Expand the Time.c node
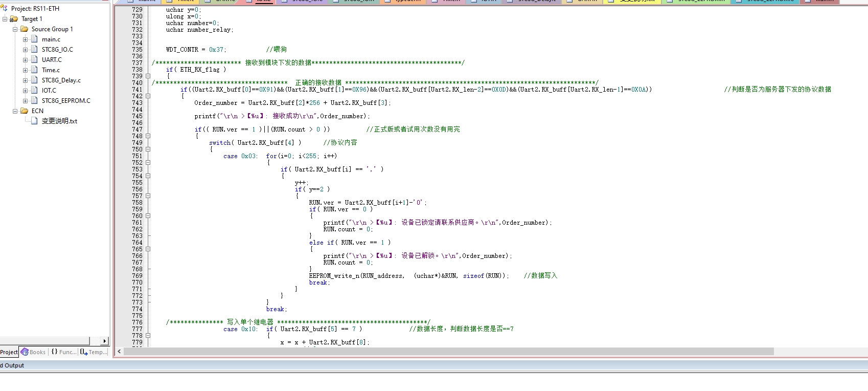Image resolution: width=868 pixels, height=391 pixels. click(25, 70)
